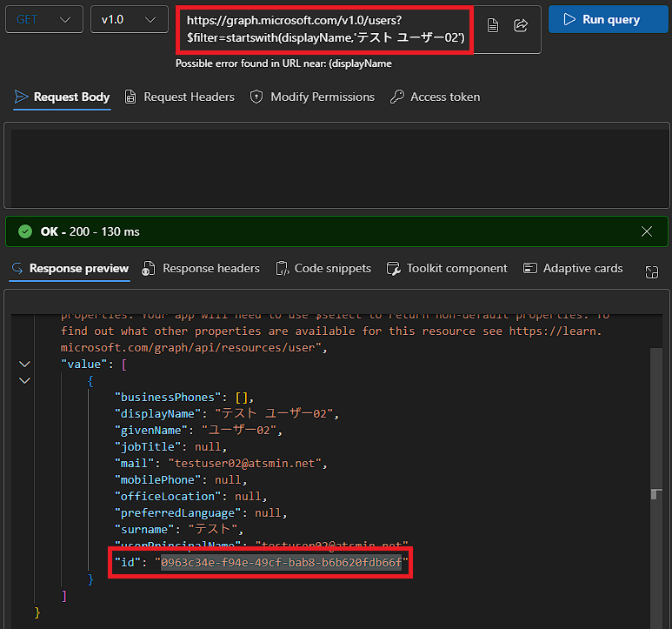The image size is (672, 629).
Task: Expand the response pane icon
Action: point(652,271)
